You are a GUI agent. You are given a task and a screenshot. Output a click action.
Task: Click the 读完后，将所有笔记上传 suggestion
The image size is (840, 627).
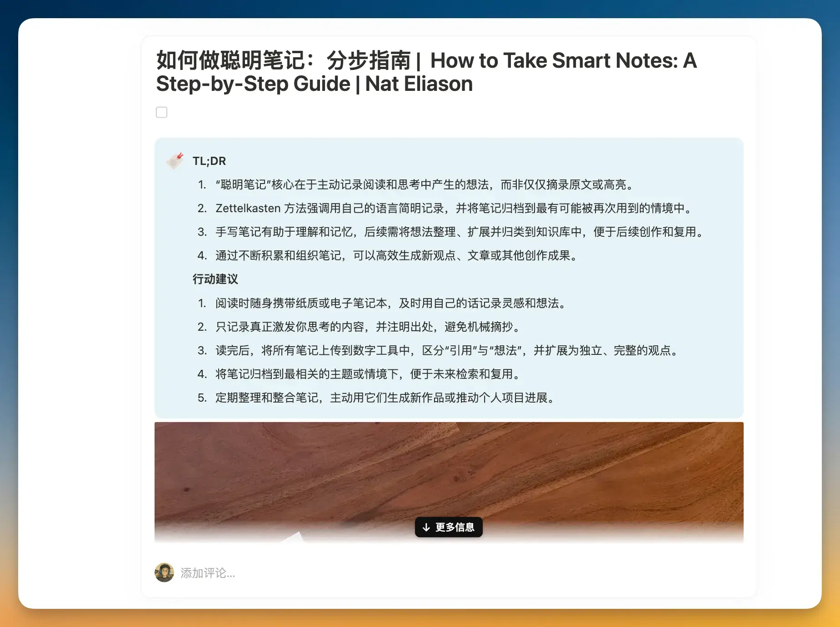tap(447, 350)
